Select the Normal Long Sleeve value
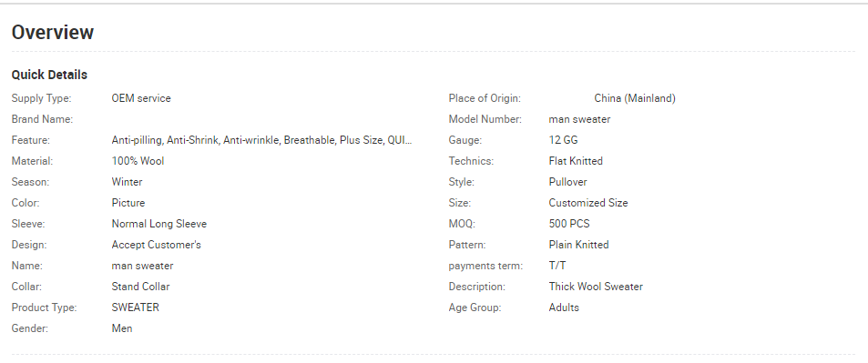868x363 pixels. [x=158, y=224]
